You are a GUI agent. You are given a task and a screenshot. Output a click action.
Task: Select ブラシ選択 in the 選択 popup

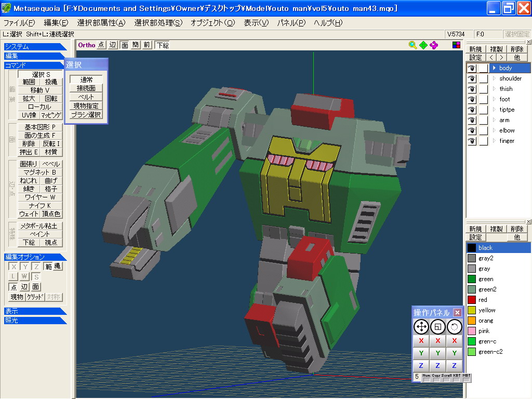[x=86, y=115]
